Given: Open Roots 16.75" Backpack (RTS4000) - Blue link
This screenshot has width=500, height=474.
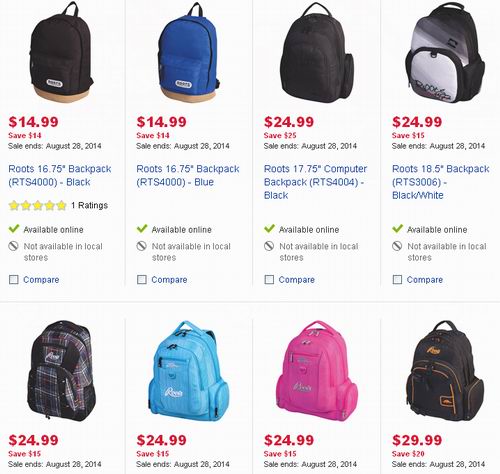Looking at the screenshot, I should [x=188, y=175].
